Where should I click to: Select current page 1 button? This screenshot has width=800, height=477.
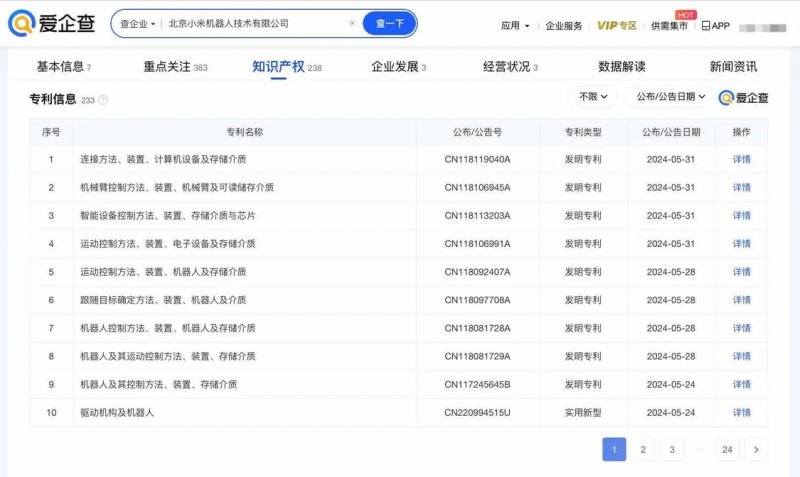[614, 449]
